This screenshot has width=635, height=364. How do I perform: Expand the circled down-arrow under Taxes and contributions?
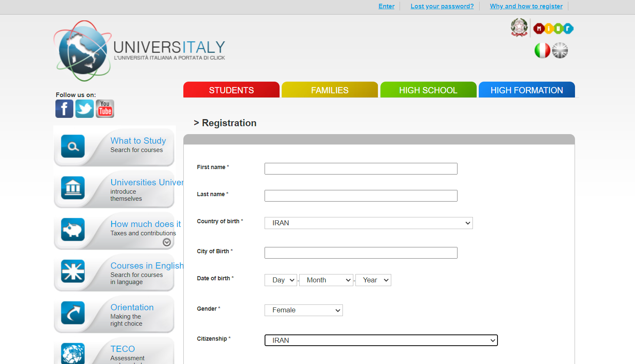pos(167,242)
